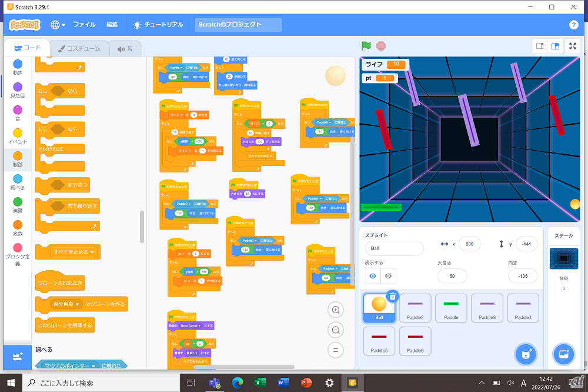Click the green flag to run project

point(366,45)
